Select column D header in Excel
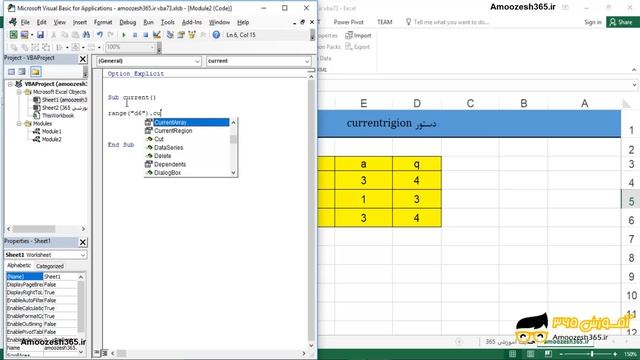This screenshot has width=640, height=360. pos(417,104)
